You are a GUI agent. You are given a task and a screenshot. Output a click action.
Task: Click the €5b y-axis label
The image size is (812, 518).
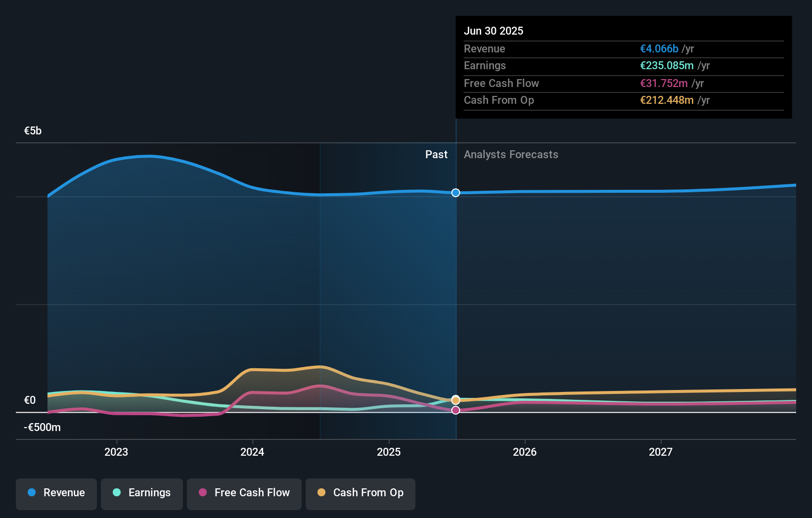(33, 131)
